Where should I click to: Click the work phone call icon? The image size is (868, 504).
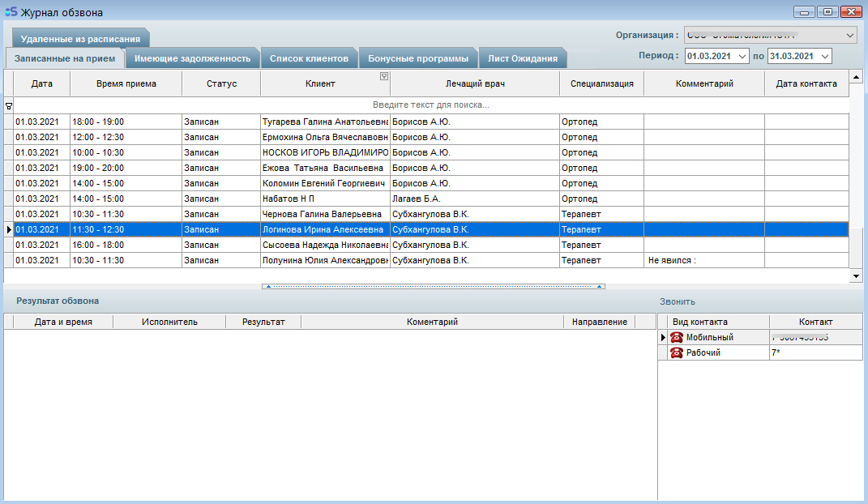pos(676,352)
